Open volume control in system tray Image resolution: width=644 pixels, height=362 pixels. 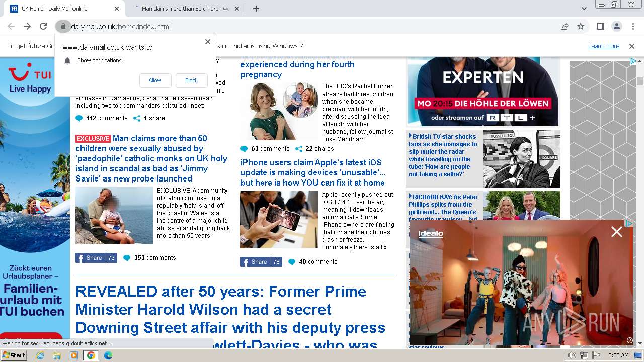coord(572,355)
